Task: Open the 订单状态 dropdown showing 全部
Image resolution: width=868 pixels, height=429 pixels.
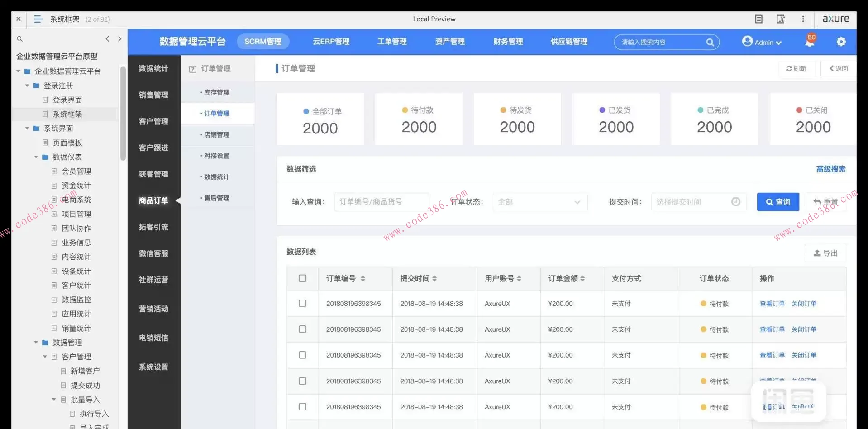Action: tap(540, 202)
